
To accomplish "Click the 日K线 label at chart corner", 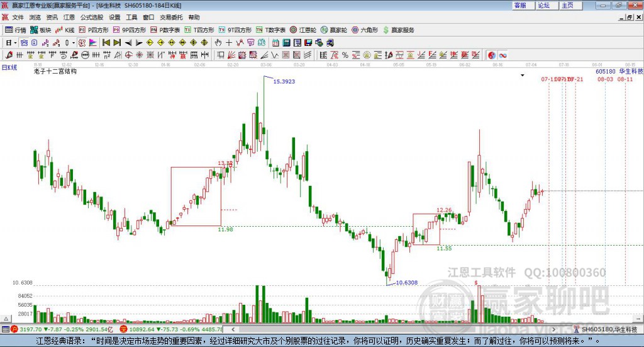I will pos(9,67).
